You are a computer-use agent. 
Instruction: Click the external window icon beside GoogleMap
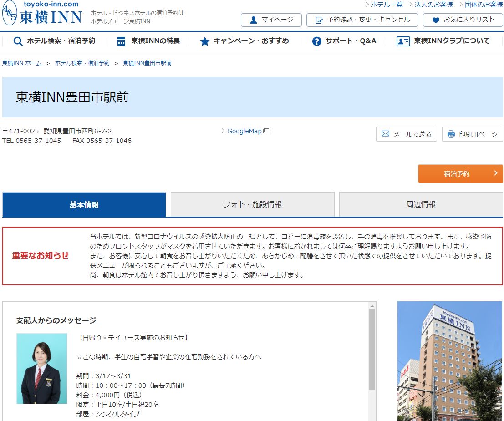click(266, 131)
